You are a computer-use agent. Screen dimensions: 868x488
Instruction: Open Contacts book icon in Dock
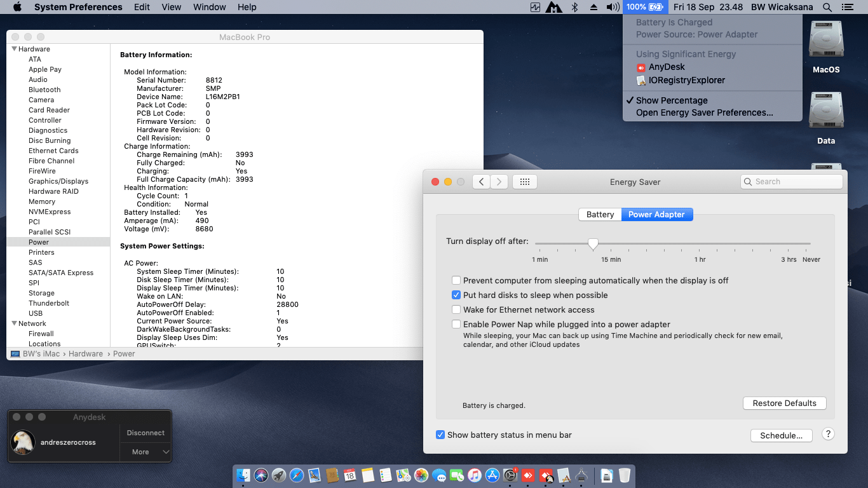click(x=332, y=475)
